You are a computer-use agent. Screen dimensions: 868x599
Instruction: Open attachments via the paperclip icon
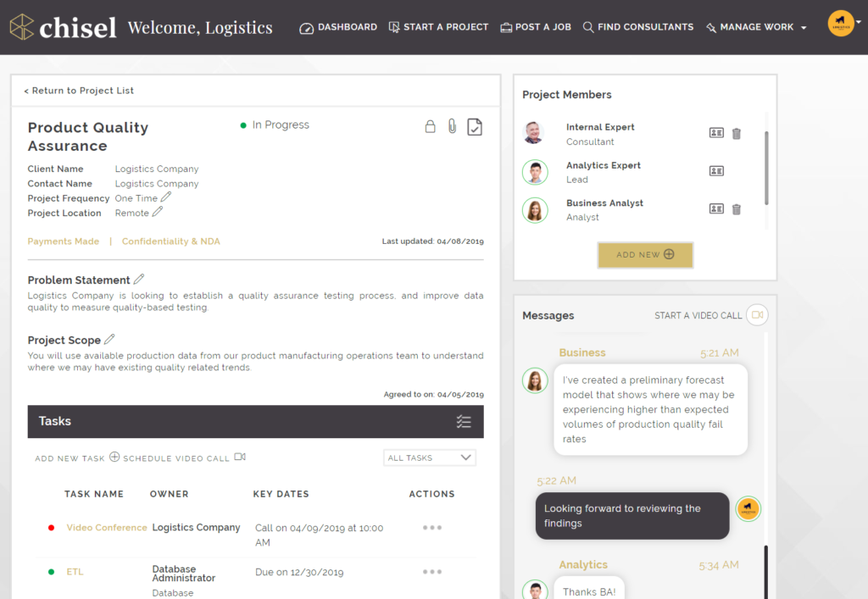tap(452, 127)
